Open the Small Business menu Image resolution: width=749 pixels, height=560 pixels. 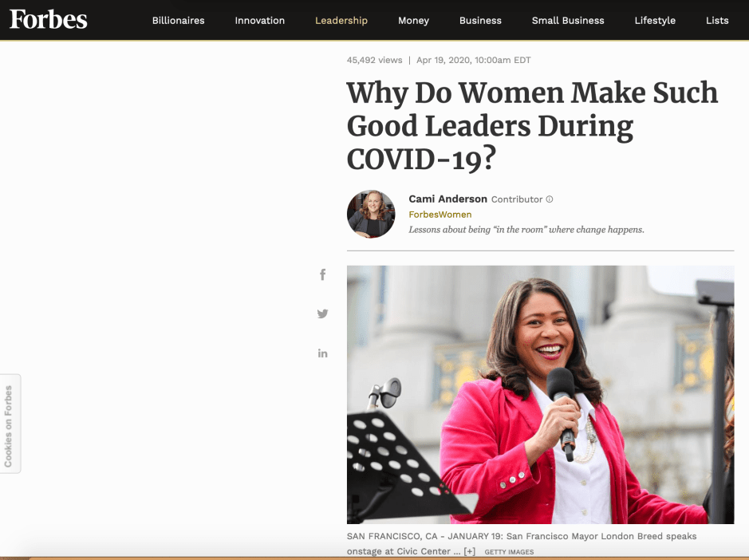click(x=568, y=21)
